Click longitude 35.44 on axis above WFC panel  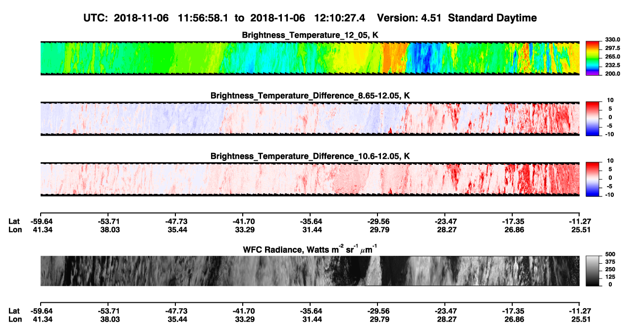[176, 230]
